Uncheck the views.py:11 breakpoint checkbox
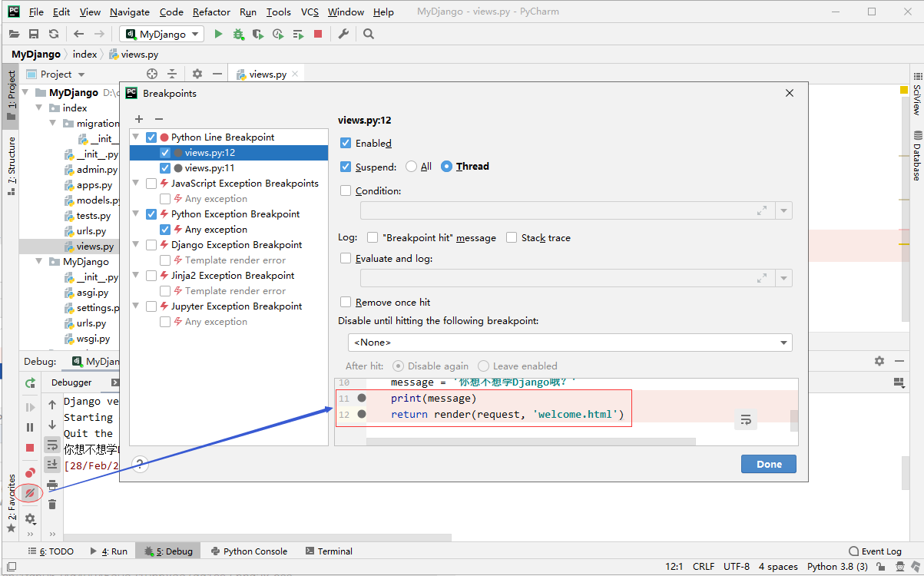The image size is (924, 576). point(165,167)
